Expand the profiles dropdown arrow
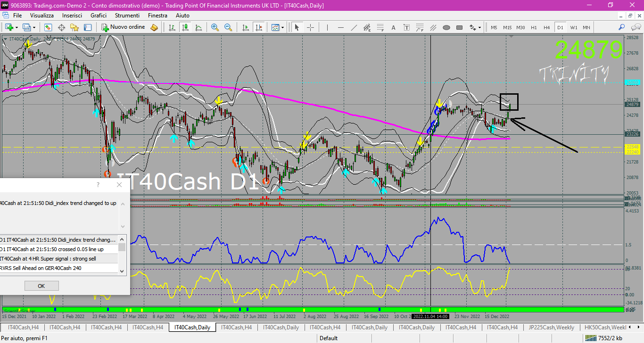This screenshot has height=343, width=644. click(34, 27)
